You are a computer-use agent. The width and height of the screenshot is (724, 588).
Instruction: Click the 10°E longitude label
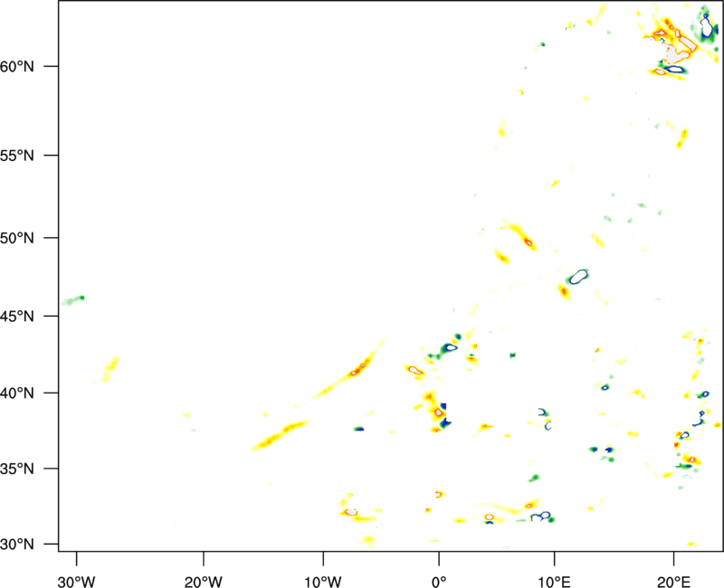coord(554,582)
